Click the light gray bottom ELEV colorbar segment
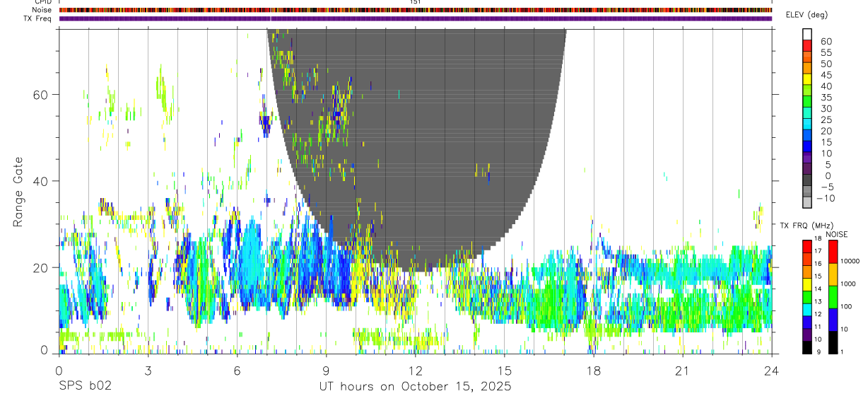Viewport: 868px width, 401px height. (807, 202)
